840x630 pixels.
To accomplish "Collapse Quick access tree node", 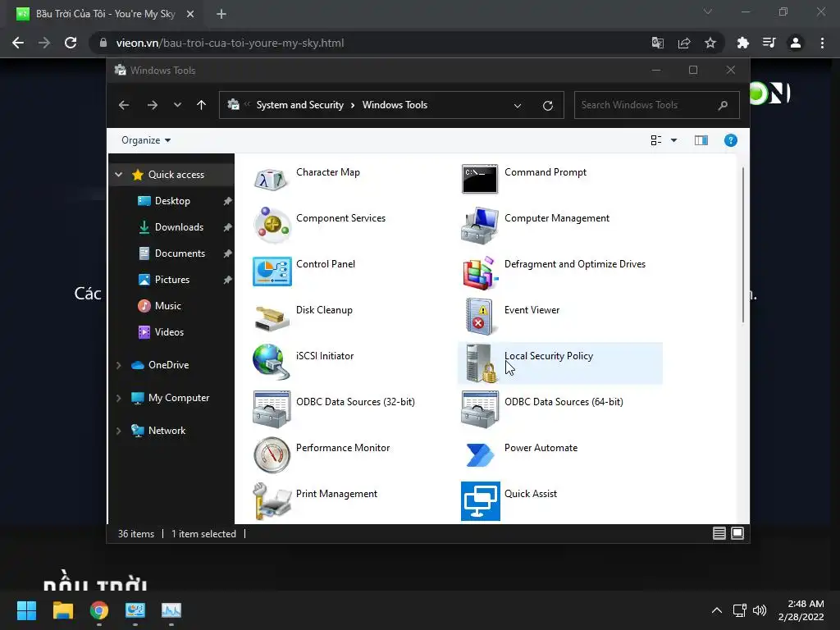I will 119,175.
